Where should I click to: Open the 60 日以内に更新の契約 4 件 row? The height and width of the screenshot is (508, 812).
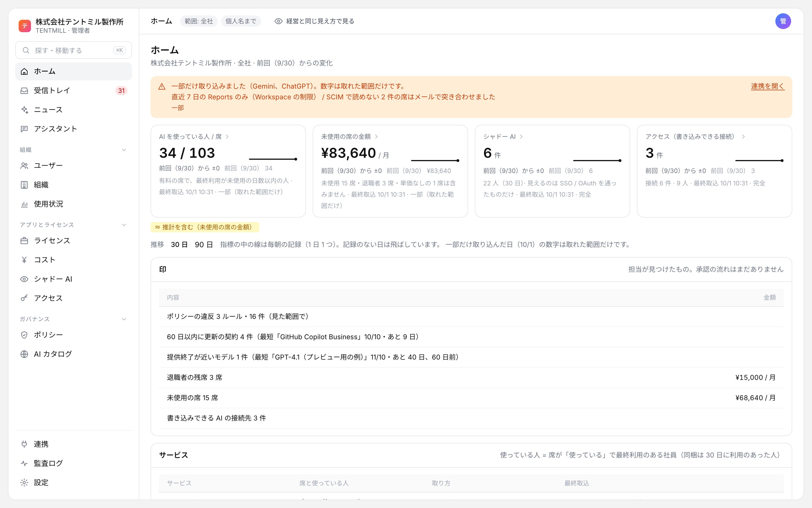(471, 337)
